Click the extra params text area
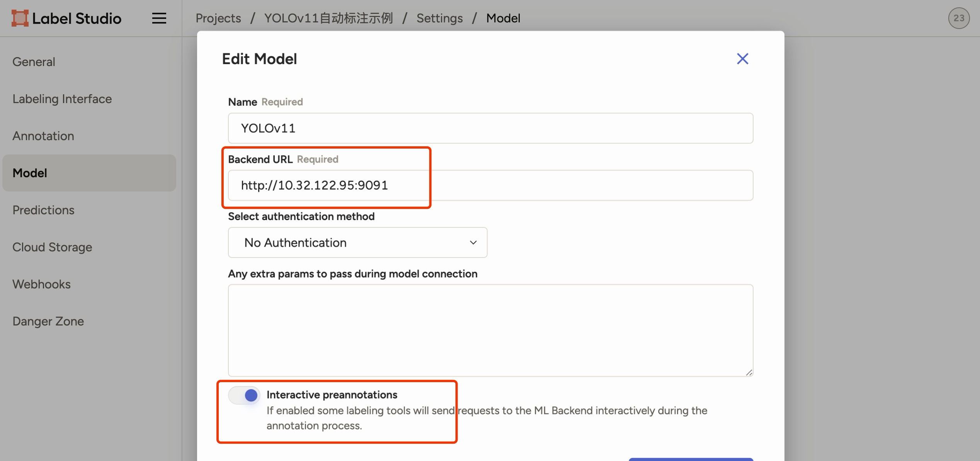Viewport: 980px width, 461px height. [x=490, y=330]
